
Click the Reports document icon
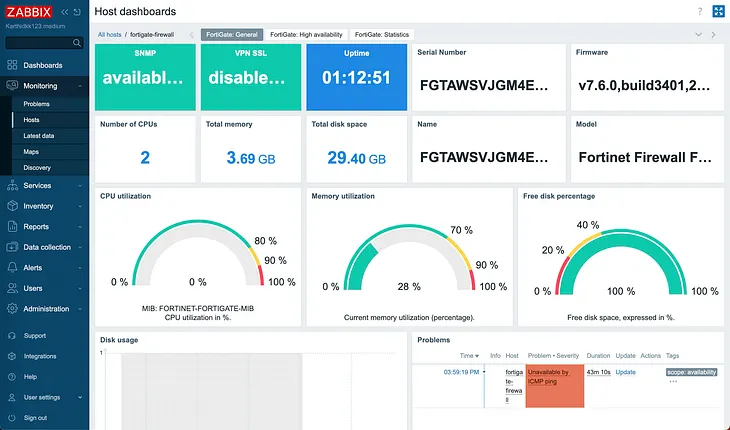pos(12,227)
